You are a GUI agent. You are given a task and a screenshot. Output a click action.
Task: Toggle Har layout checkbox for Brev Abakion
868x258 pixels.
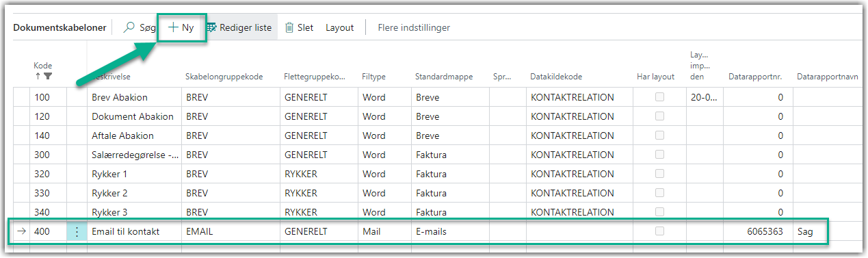point(659,97)
